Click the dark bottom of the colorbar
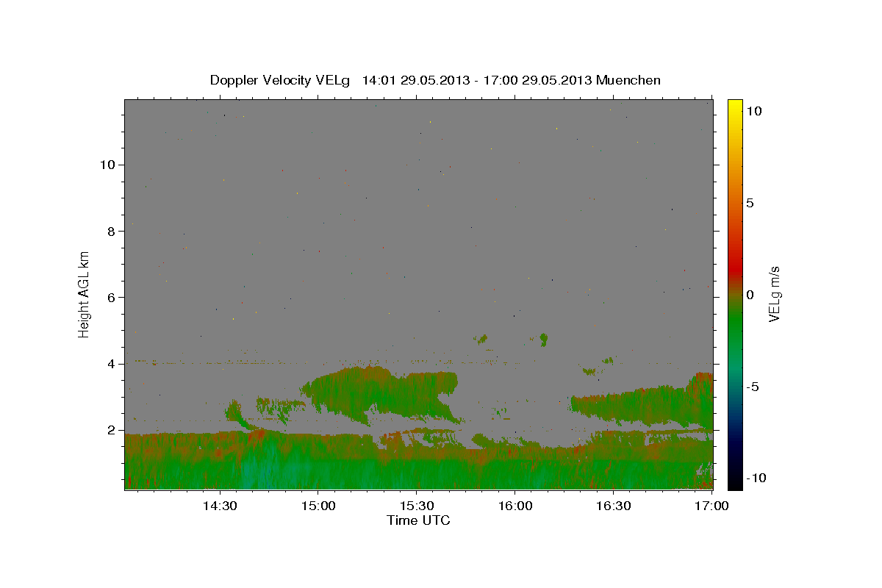The width and height of the screenshot is (882, 588). tap(735, 474)
